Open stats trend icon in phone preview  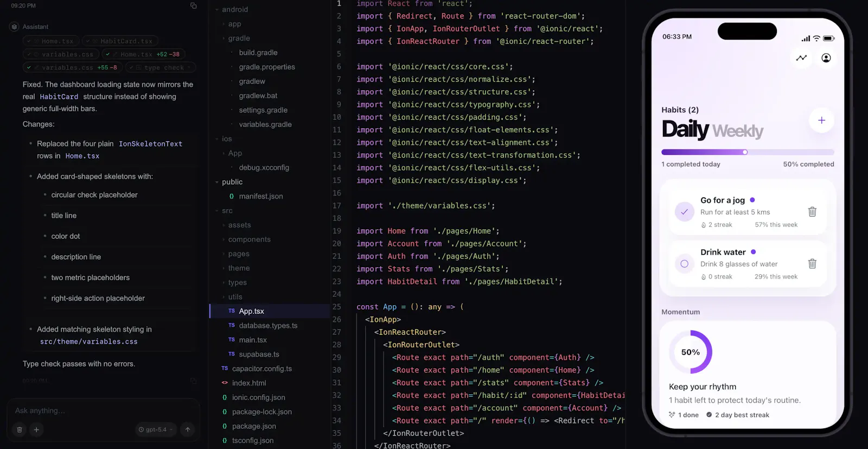[x=801, y=58]
